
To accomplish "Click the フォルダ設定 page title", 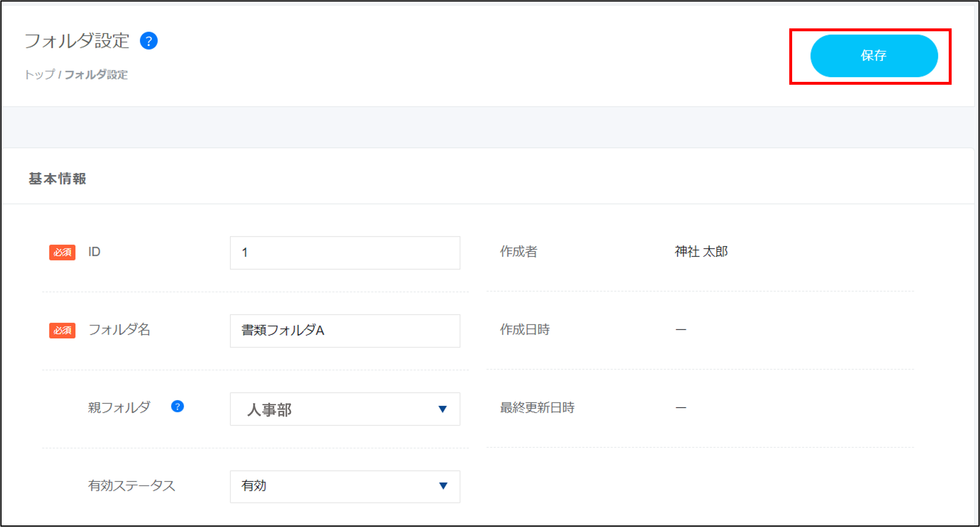I will pyautogui.click(x=77, y=41).
